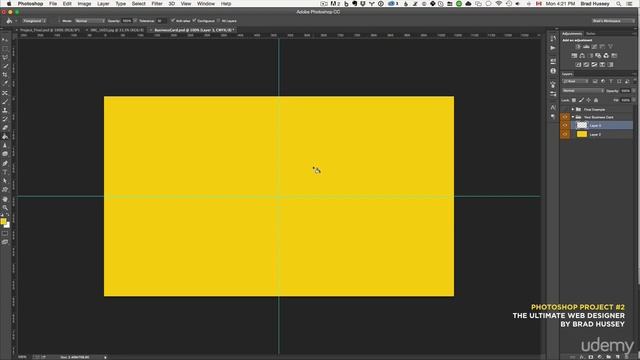Select the Dodge tool

(x=5, y=154)
